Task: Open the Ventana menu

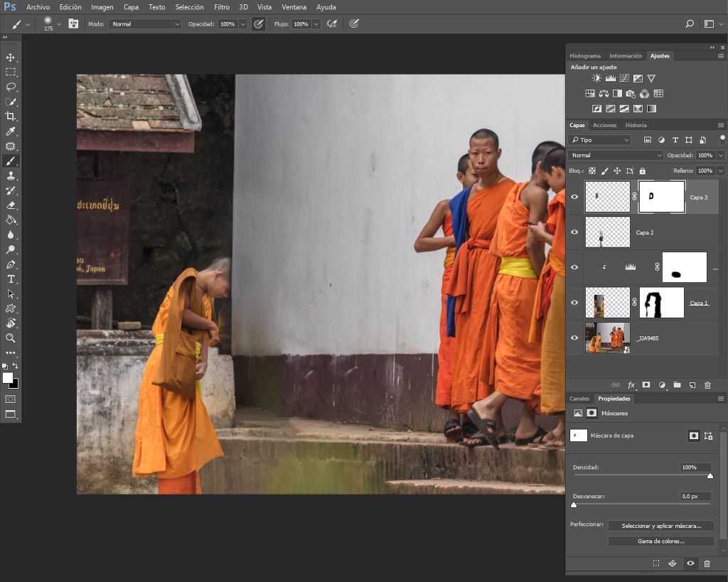Action: 294,7
